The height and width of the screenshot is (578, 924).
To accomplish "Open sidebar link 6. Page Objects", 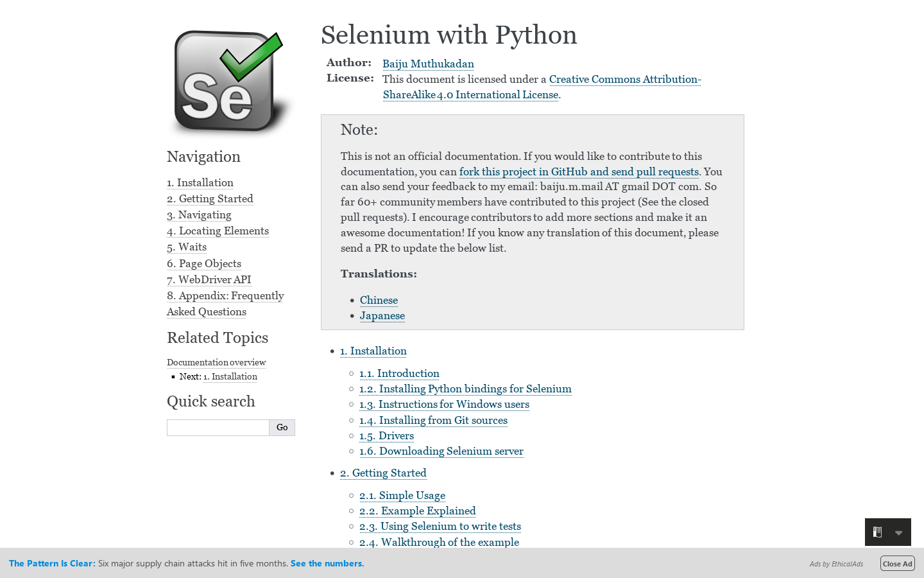I will [x=204, y=263].
